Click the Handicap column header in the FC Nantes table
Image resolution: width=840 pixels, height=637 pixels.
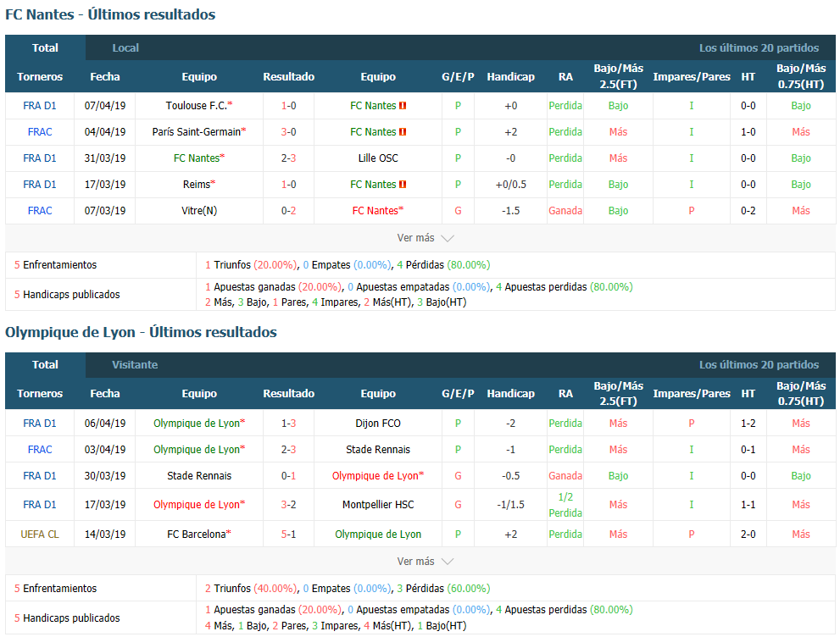pyautogui.click(x=510, y=76)
